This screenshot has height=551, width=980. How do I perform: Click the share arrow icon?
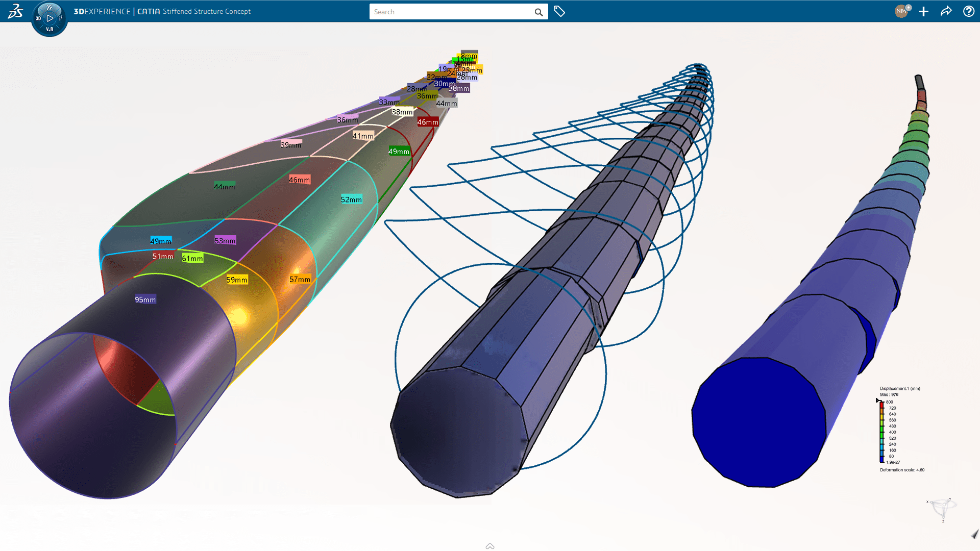pyautogui.click(x=946, y=11)
